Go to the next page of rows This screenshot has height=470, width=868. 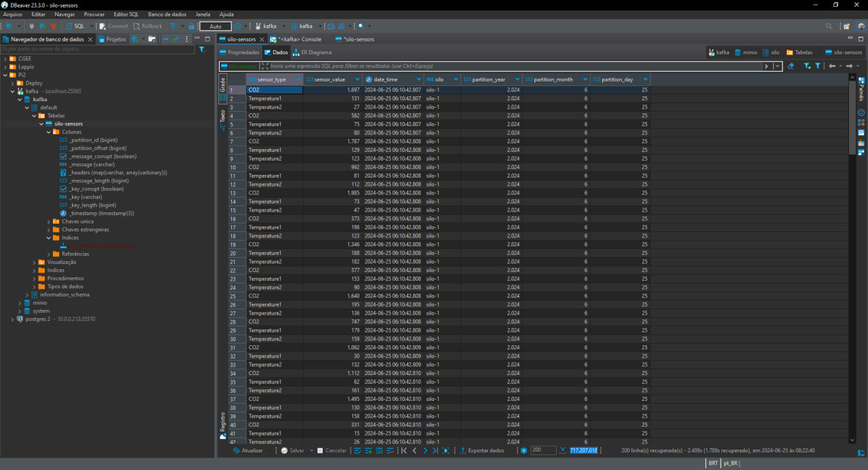425,450
